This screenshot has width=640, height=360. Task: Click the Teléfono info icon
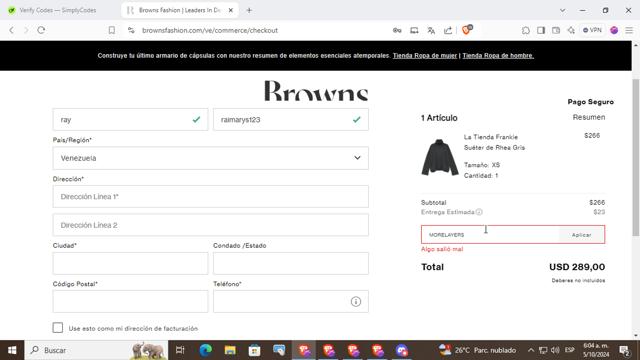point(356,302)
